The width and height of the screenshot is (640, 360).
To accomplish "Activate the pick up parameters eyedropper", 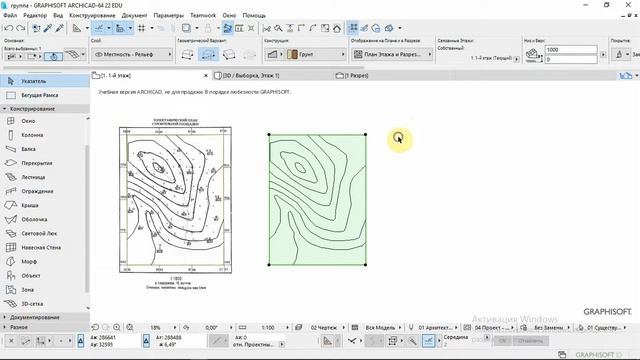I will pos(48,28).
